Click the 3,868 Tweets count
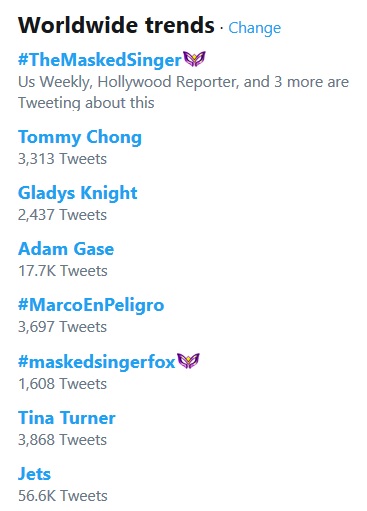The height and width of the screenshot is (511, 367). coord(62,440)
